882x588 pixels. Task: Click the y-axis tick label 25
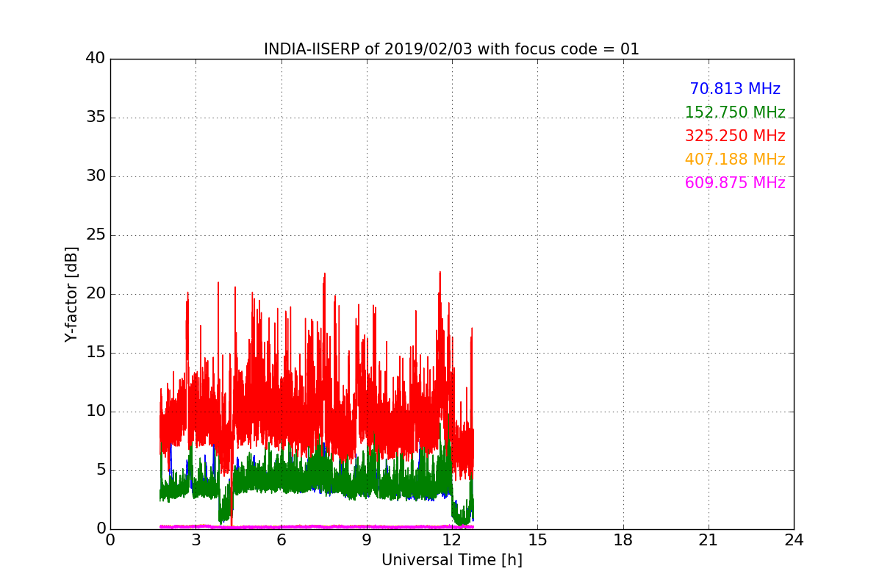96,235
